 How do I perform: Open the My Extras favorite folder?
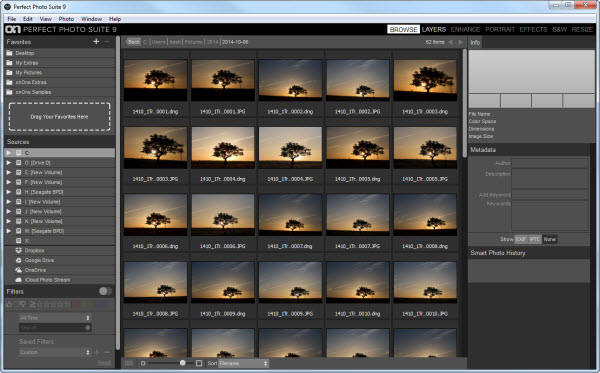click(59, 63)
